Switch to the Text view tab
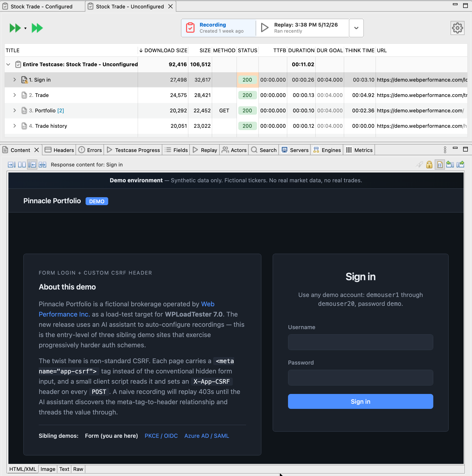 [x=64, y=469]
